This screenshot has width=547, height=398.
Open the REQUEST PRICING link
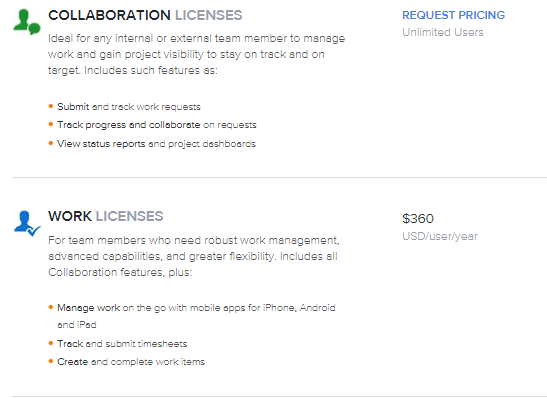(453, 15)
